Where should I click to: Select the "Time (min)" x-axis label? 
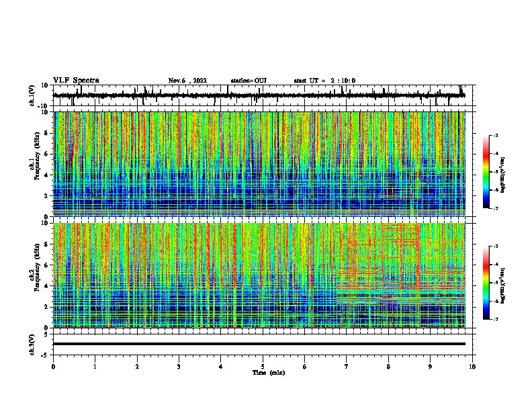(x=269, y=373)
